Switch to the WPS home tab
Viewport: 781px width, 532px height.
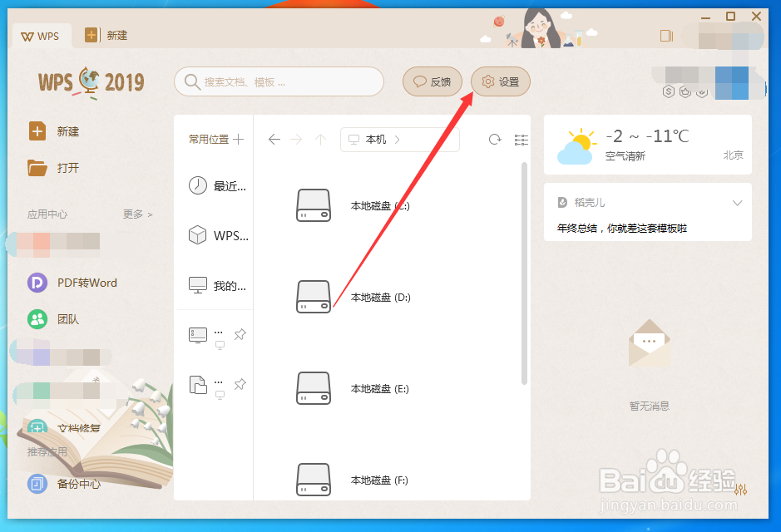(41, 36)
